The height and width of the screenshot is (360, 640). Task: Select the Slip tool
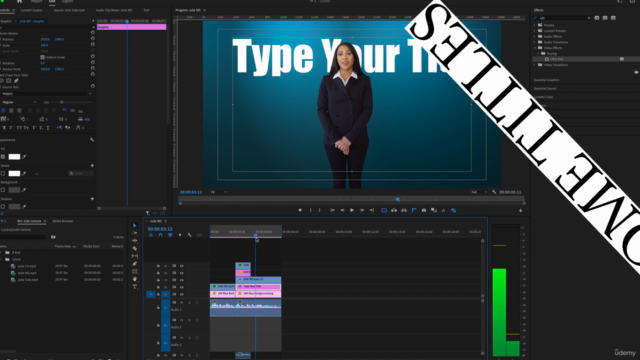click(135, 256)
